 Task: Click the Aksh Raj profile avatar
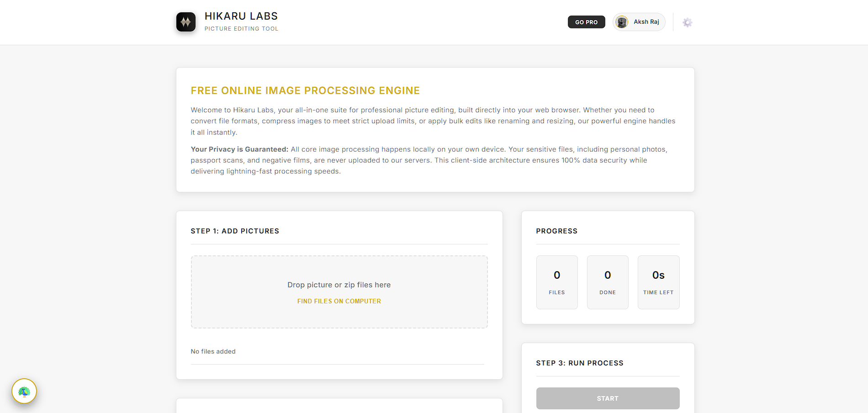tap(622, 22)
